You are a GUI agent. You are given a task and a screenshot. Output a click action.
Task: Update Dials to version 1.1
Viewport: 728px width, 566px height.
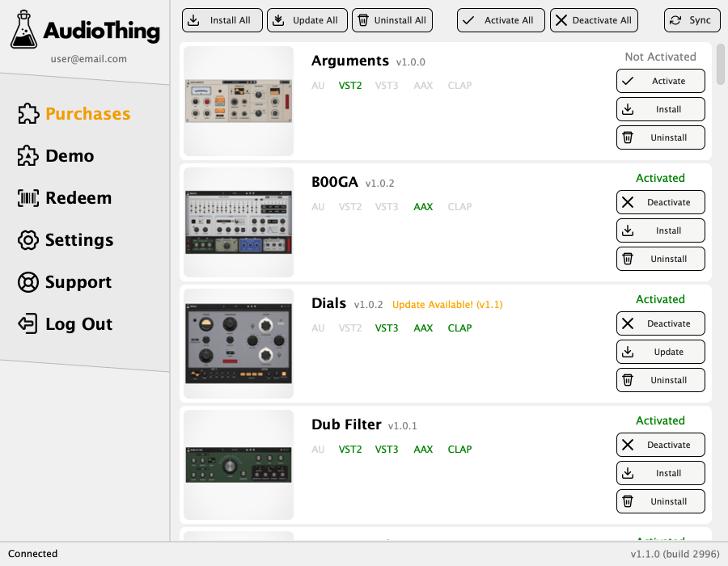(660, 352)
